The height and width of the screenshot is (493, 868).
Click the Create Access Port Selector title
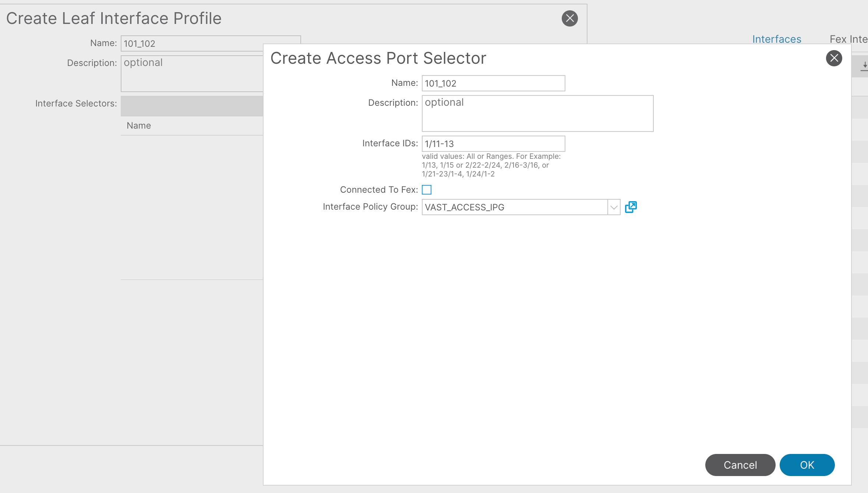click(x=378, y=58)
